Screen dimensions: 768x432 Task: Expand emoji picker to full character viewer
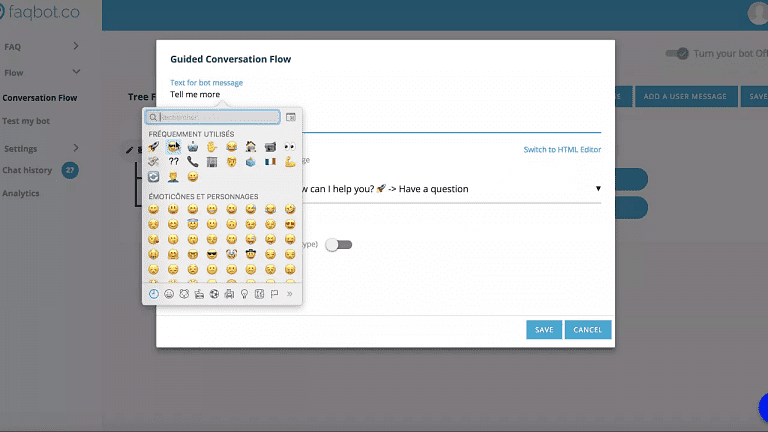291,117
